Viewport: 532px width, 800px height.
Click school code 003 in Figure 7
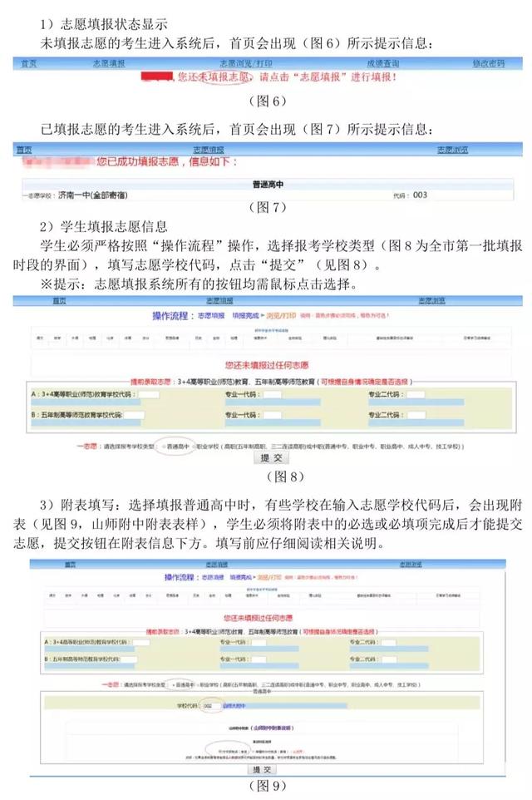coord(420,195)
